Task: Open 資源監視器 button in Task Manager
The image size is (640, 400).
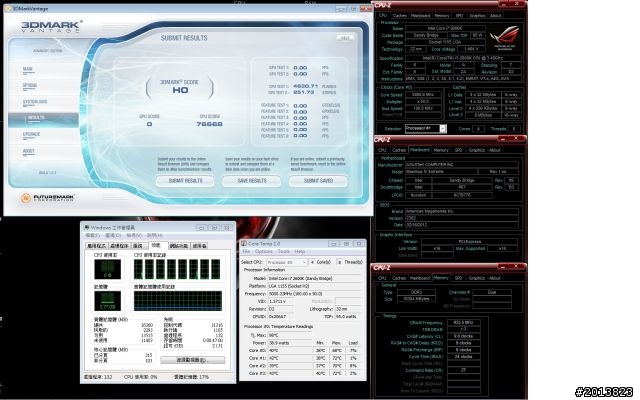Action: [x=192, y=360]
